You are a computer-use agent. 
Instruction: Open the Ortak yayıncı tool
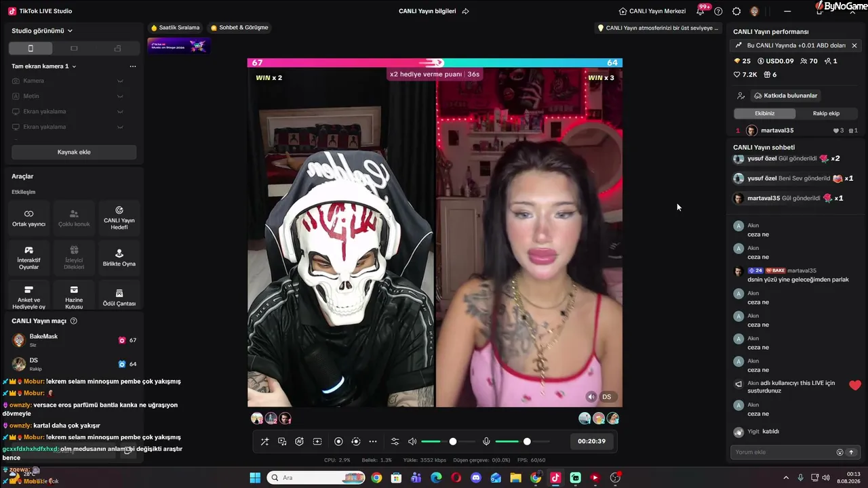pos(28,218)
